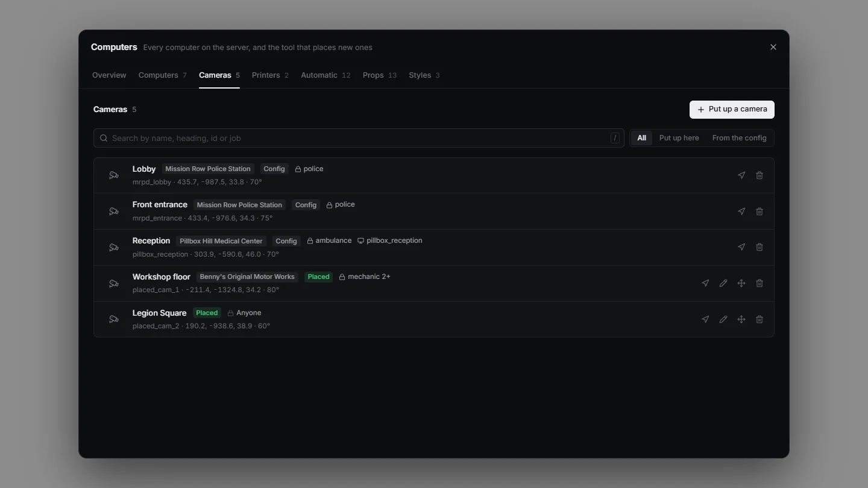Image resolution: width=868 pixels, height=488 pixels.
Task: Click the arrow icon for Front entrance camera
Action: pos(741,211)
